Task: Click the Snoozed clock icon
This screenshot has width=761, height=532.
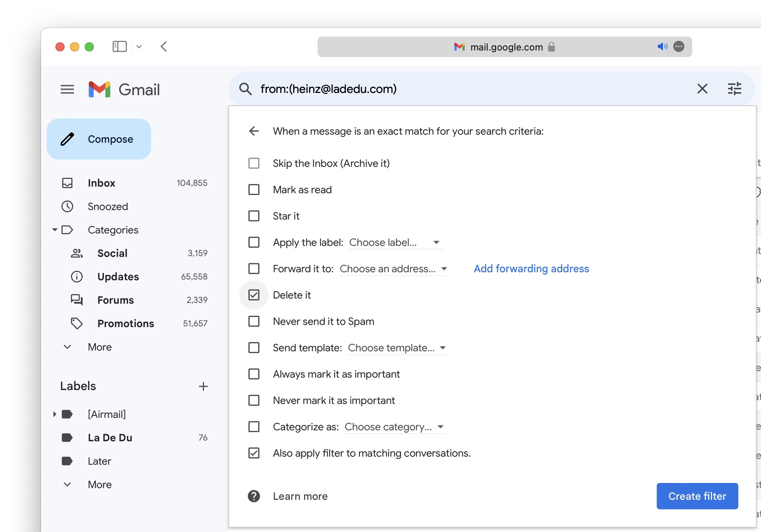Action: pyautogui.click(x=67, y=206)
